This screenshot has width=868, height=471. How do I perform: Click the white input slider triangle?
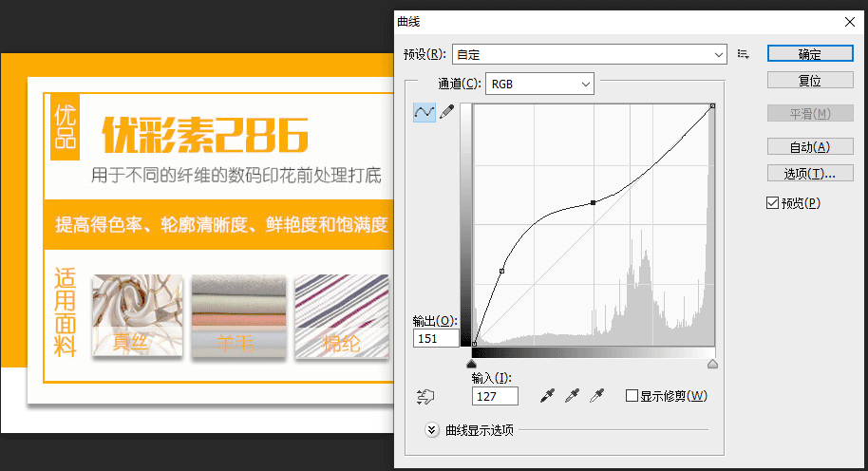713,364
